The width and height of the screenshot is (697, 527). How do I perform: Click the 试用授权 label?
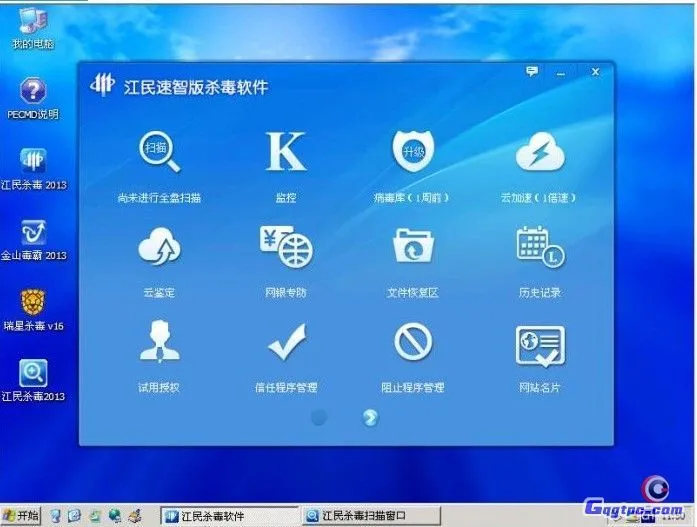point(159,387)
